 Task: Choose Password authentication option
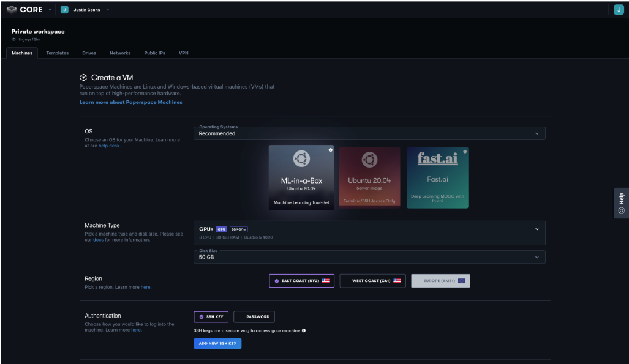tap(254, 317)
